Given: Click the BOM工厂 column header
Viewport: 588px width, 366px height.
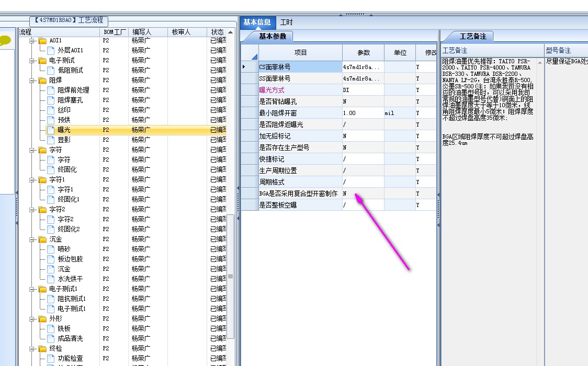Looking at the screenshot, I should pyautogui.click(x=115, y=32).
